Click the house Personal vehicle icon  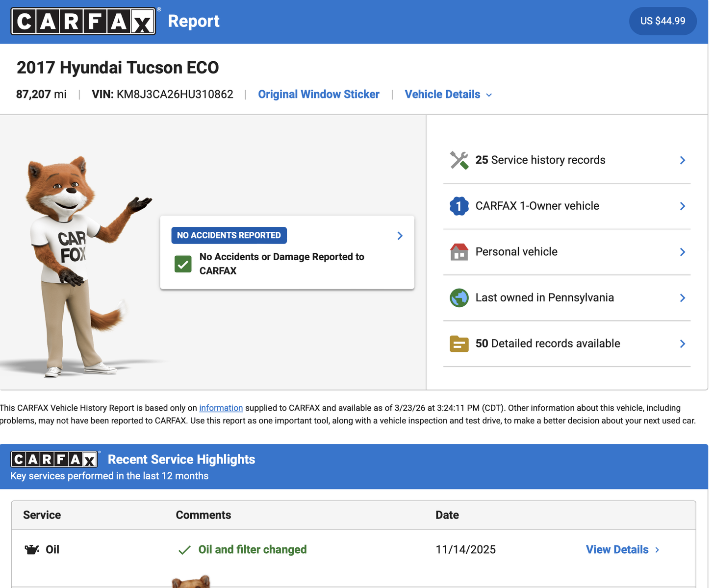pos(459,252)
